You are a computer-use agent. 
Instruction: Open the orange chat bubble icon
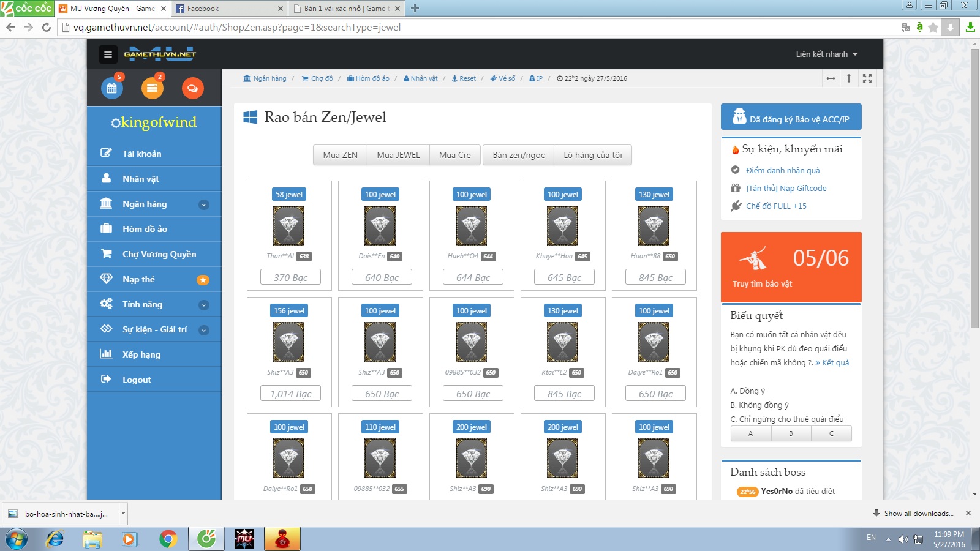pyautogui.click(x=192, y=88)
